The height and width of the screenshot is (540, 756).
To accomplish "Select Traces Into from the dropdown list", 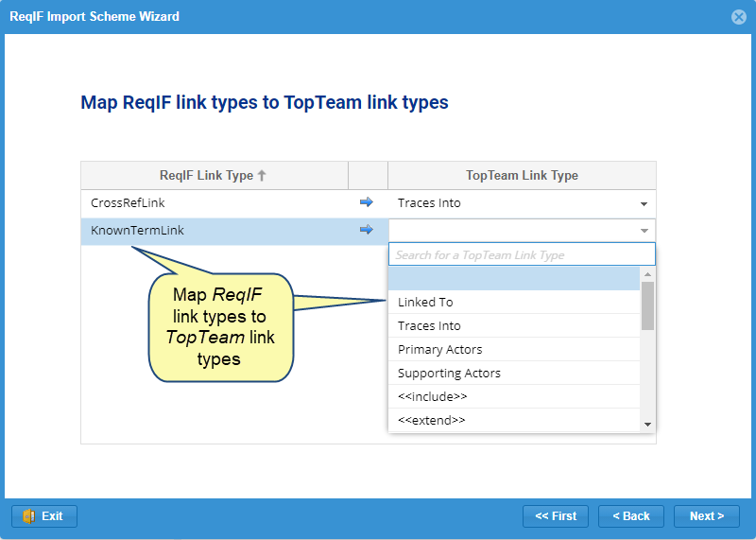I will click(x=514, y=325).
